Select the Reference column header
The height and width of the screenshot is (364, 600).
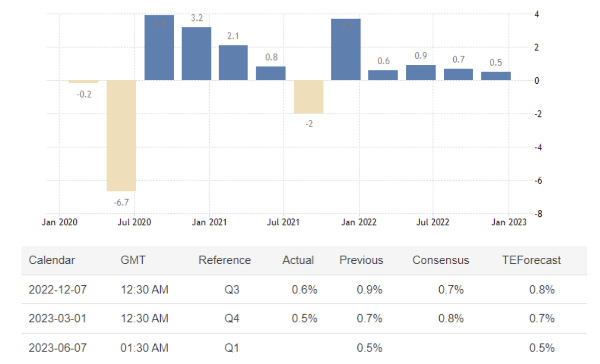[x=225, y=260]
